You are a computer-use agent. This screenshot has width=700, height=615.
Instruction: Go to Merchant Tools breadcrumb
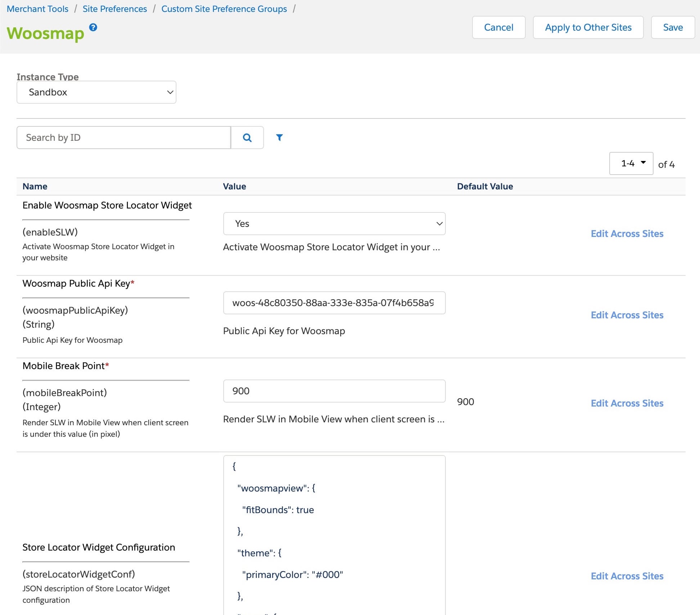coord(37,9)
